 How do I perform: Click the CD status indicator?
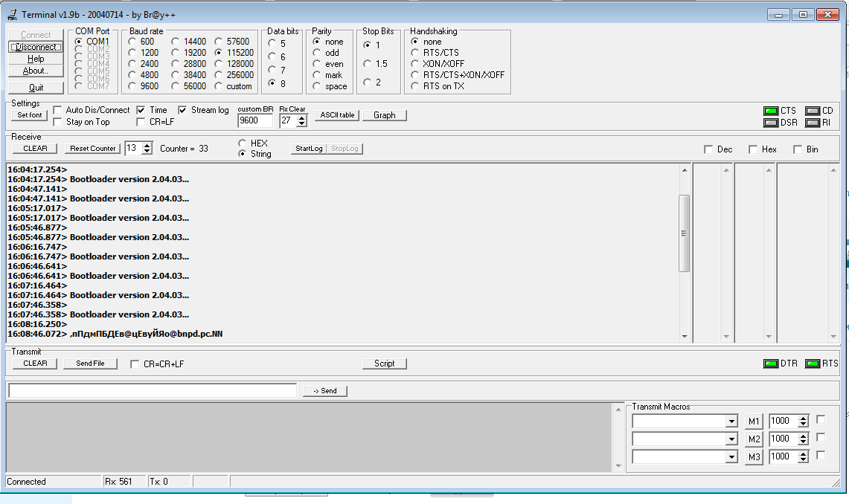point(812,111)
